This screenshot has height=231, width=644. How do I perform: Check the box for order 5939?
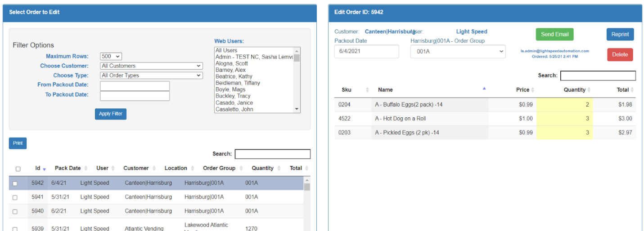tap(15, 229)
